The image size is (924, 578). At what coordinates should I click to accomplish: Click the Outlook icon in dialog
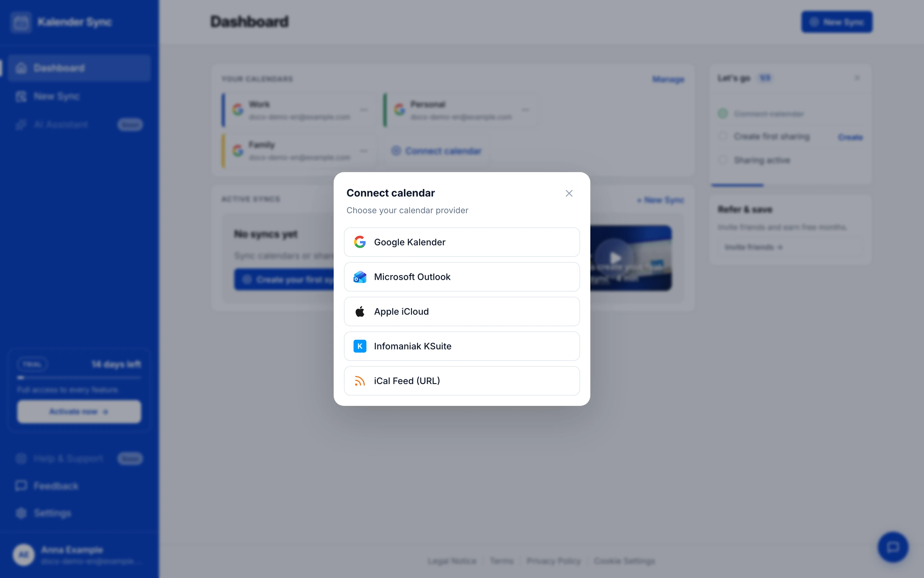(360, 277)
